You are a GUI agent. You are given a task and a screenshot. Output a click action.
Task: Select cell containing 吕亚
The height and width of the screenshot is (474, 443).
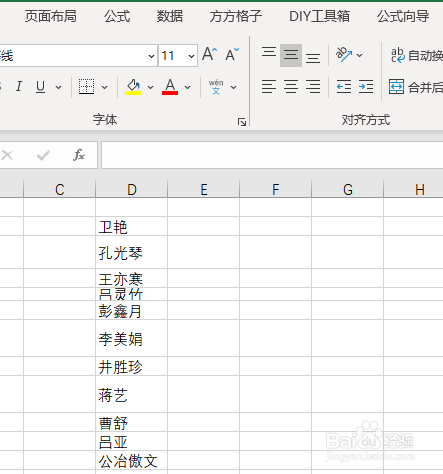[132, 441]
